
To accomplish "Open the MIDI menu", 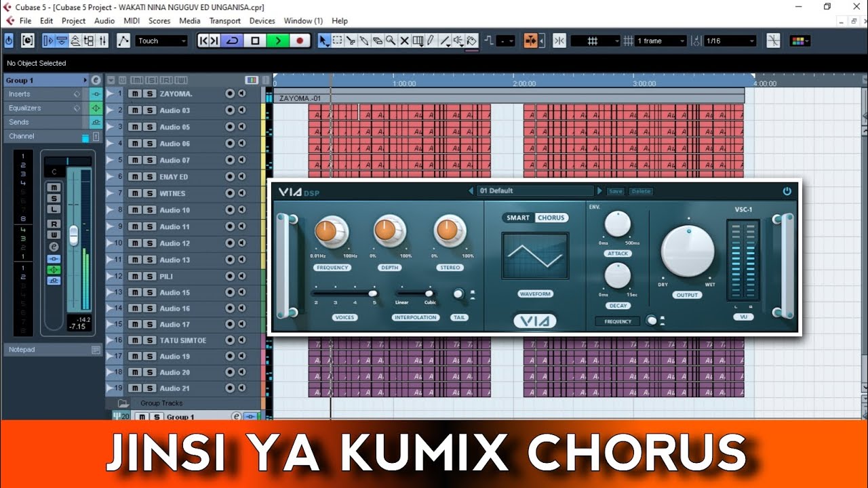I will [132, 21].
